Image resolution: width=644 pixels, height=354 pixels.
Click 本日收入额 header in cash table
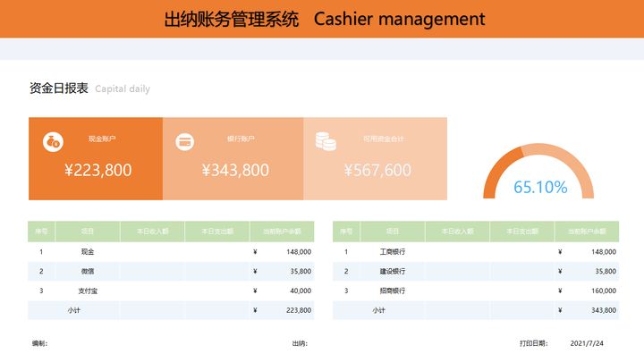[x=152, y=232]
